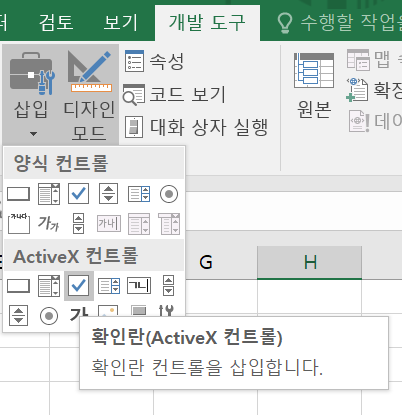The width and height of the screenshot is (402, 415).
Task: Insert a Form Controls list box
Action: [x=139, y=194]
